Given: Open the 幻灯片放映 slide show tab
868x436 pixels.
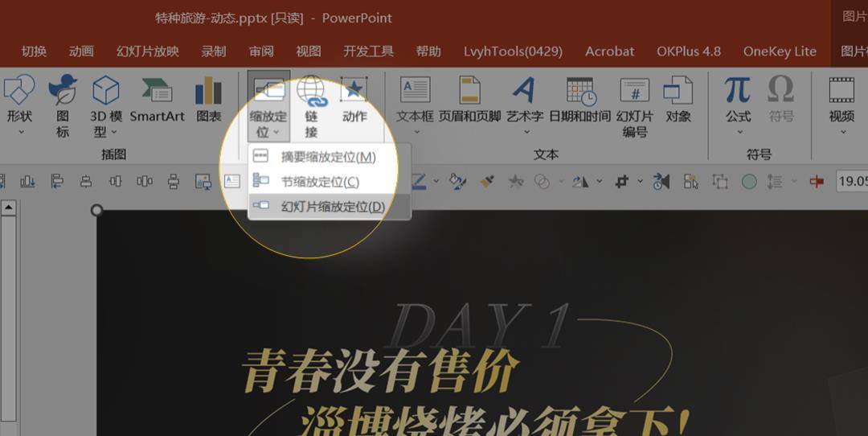Looking at the screenshot, I should [x=148, y=51].
